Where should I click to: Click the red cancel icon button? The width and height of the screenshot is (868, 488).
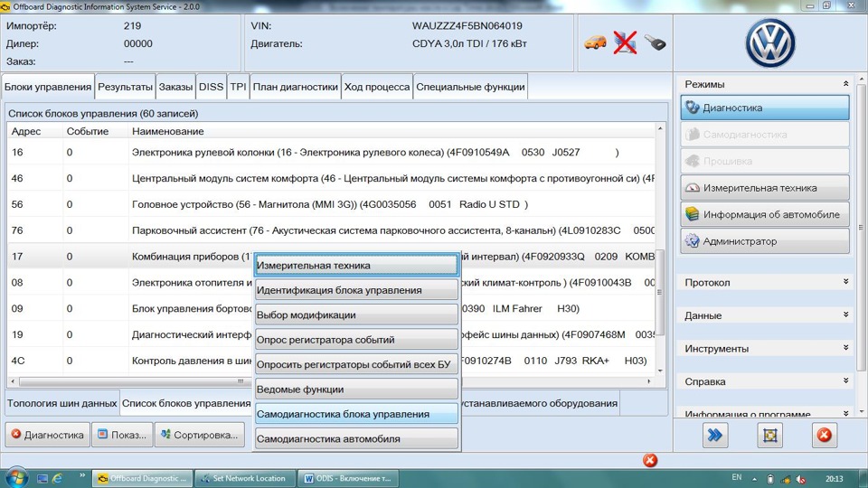tap(825, 435)
